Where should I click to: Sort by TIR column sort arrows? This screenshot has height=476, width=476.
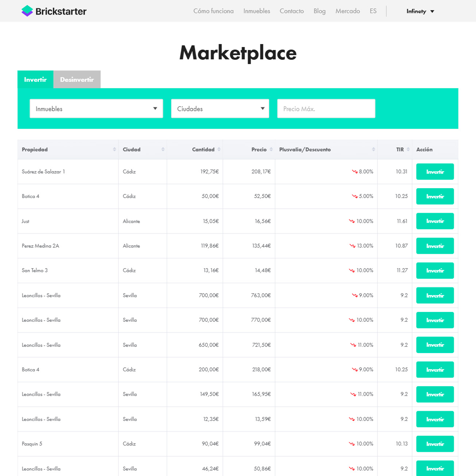pyautogui.click(x=408, y=150)
